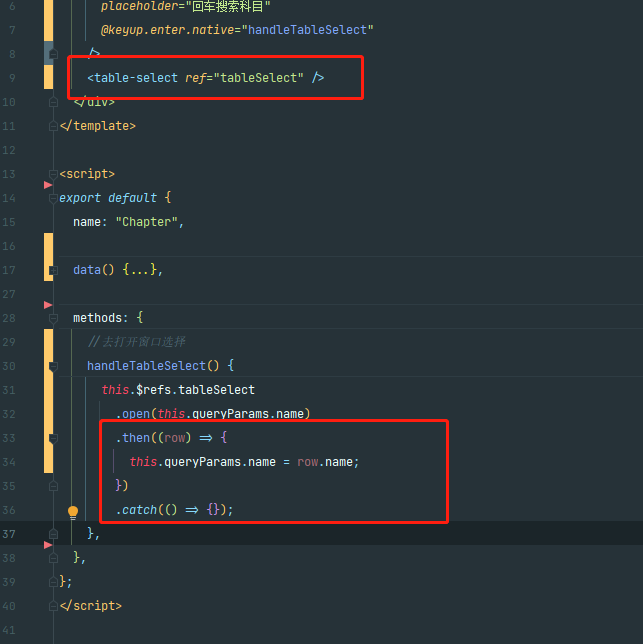This screenshot has width=643, height=644.
Task: Click the "Chapter" name string
Action: (x=147, y=222)
